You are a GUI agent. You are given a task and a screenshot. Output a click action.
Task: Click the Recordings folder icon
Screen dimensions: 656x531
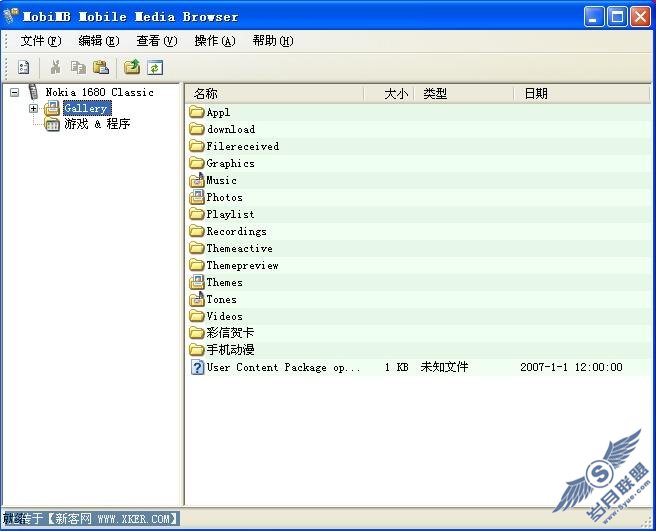[x=197, y=231]
